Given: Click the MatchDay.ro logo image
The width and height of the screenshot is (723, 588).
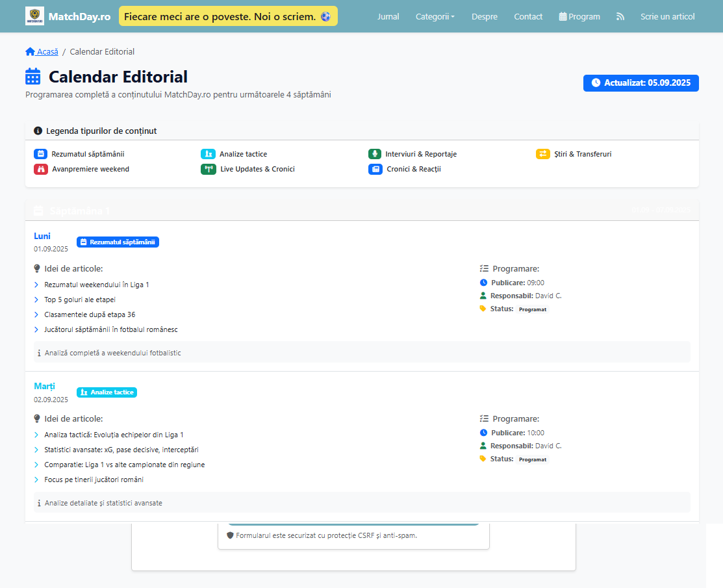Looking at the screenshot, I should point(34,16).
